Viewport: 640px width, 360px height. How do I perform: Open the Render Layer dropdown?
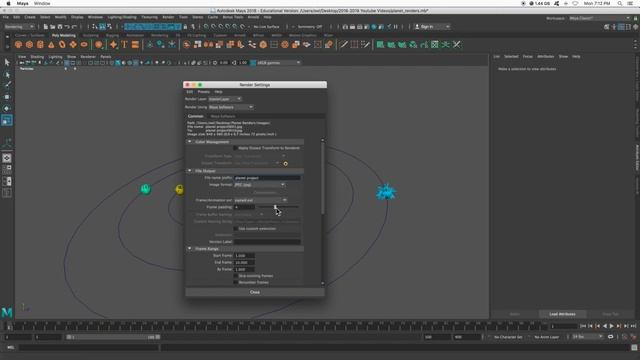pos(225,99)
